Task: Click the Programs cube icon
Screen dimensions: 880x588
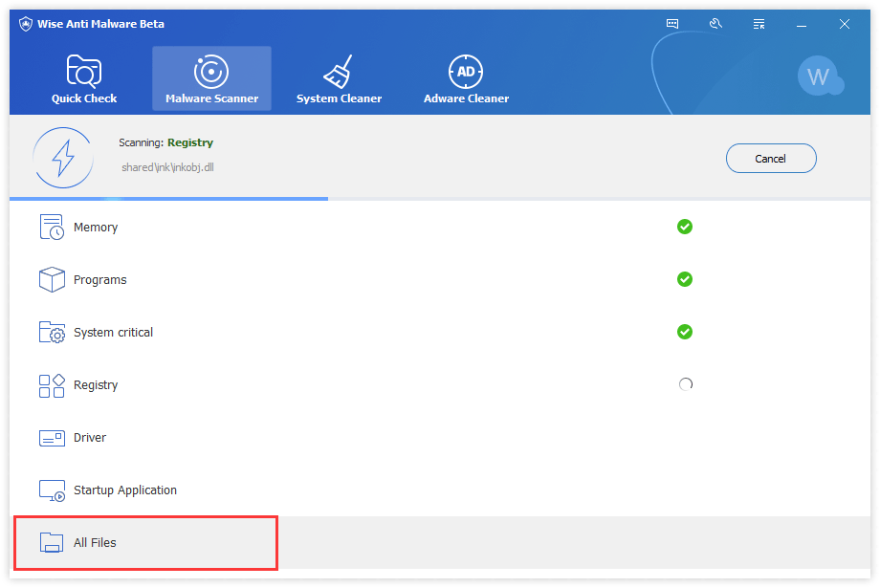Action: click(52, 279)
